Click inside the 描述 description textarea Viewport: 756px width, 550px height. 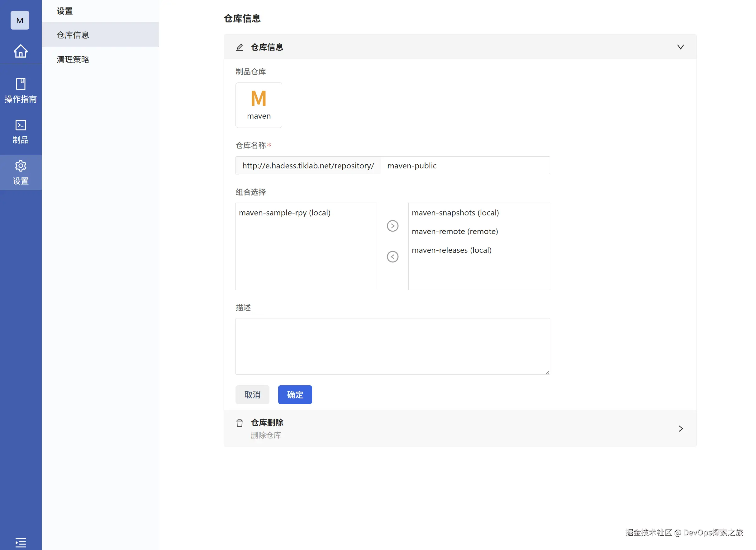coord(392,346)
